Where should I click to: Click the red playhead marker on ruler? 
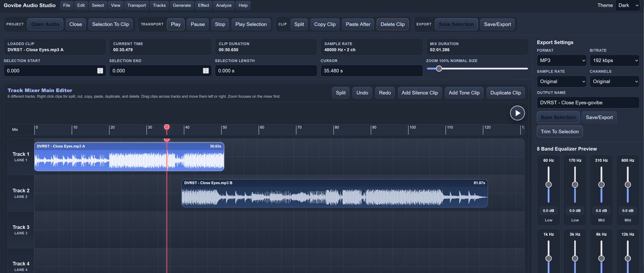click(167, 127)
